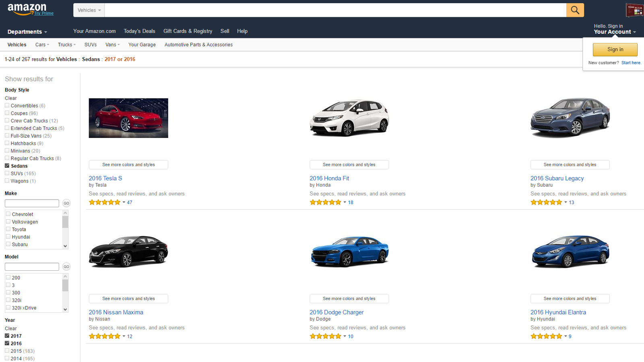
Task: Check the Minivans body style filter
Action: (x=7, y=150)
